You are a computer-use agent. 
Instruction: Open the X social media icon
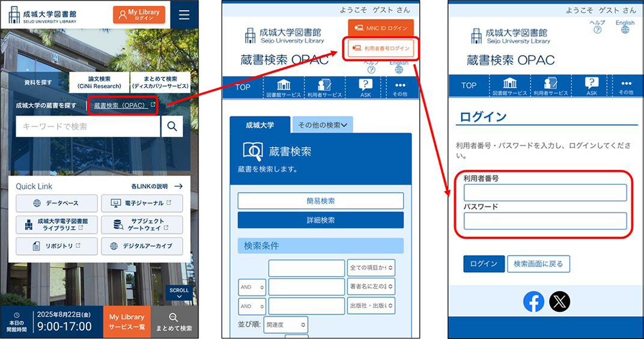click(x=560, y=302)
